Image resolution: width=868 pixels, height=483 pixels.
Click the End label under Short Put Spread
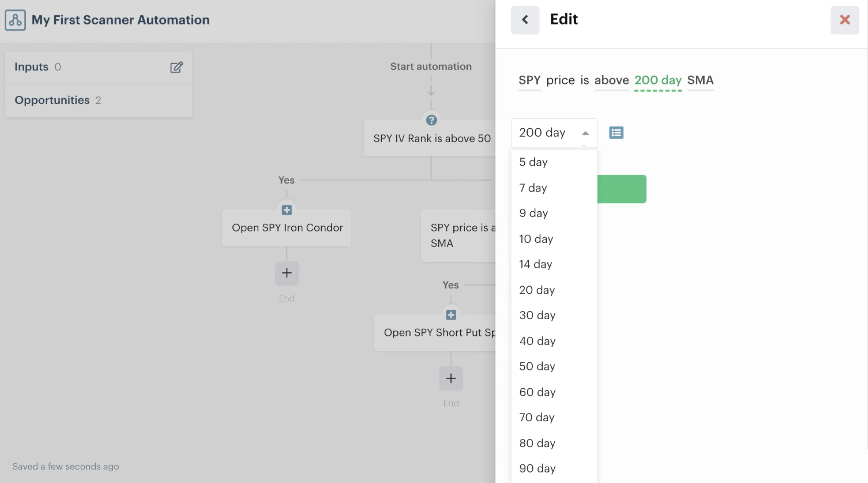[x=451, y=403]
